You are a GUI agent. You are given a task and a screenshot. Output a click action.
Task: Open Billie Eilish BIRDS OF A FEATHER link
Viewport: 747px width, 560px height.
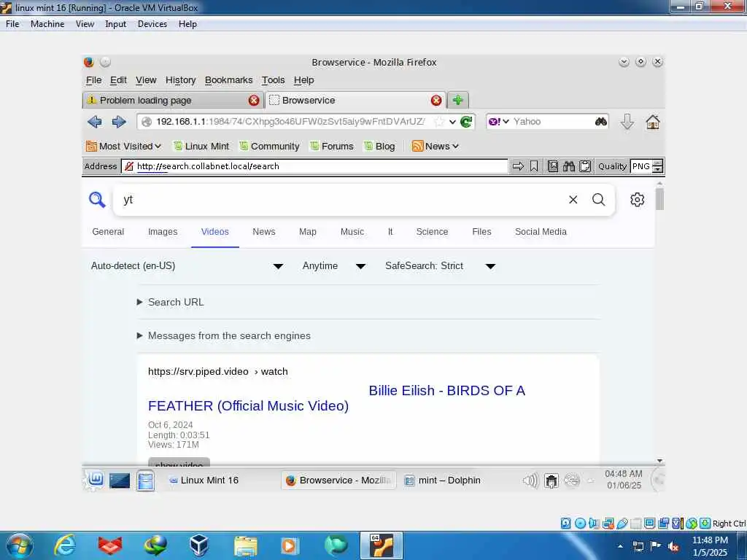pos(336,398)
